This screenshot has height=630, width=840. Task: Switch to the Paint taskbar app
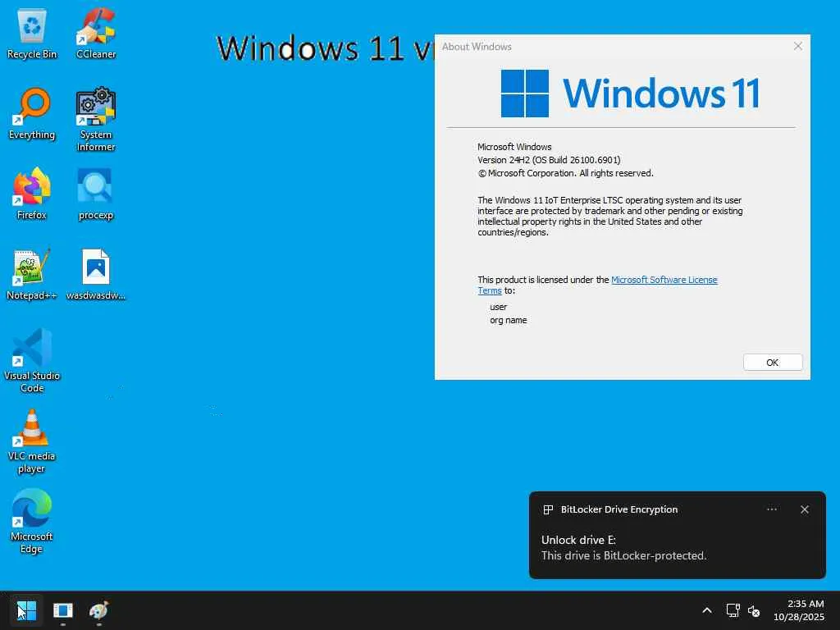(99, 610)
